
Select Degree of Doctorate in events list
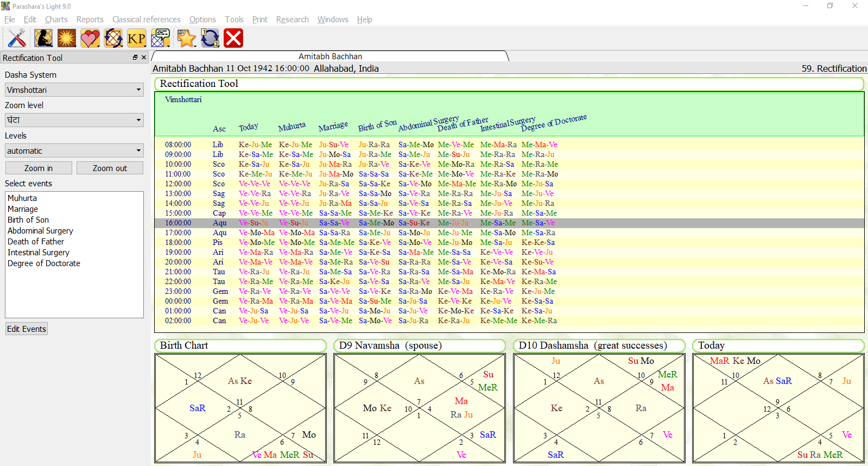[x=44, y=263]
